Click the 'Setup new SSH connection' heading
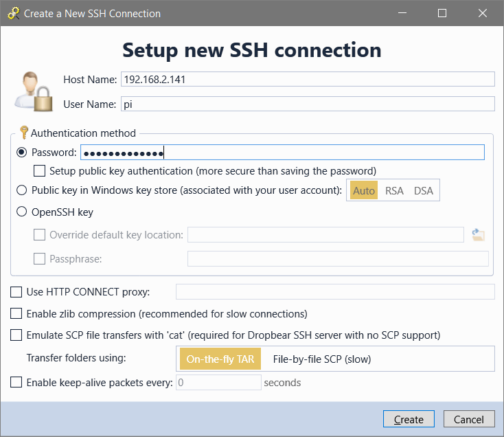 [x=252, y=50]
